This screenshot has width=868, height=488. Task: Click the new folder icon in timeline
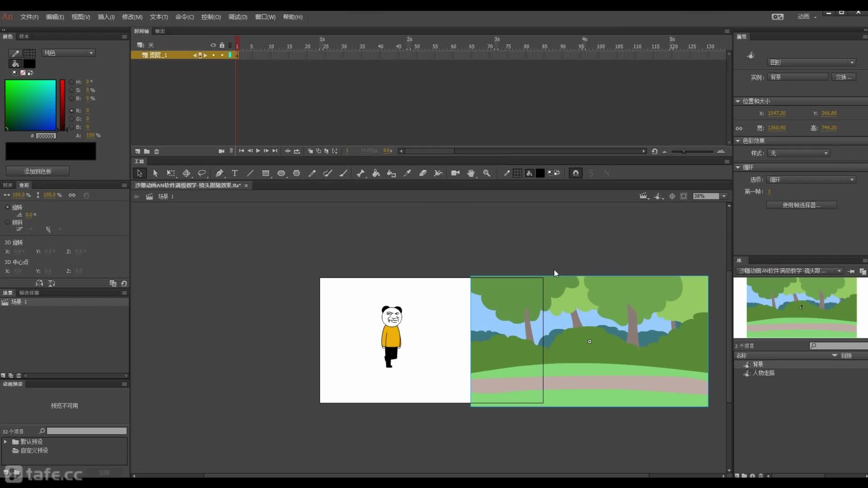(147, 151)
